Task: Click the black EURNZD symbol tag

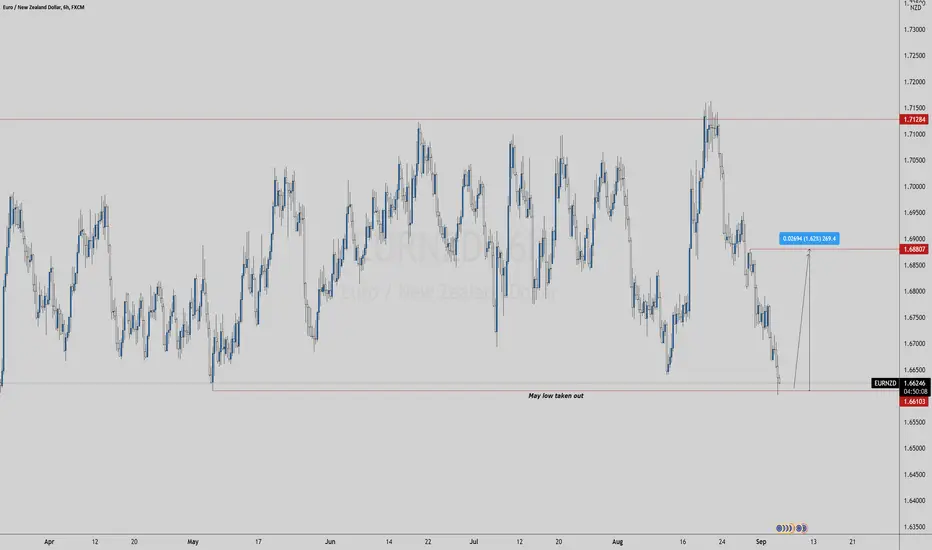Action: [885, 383]
